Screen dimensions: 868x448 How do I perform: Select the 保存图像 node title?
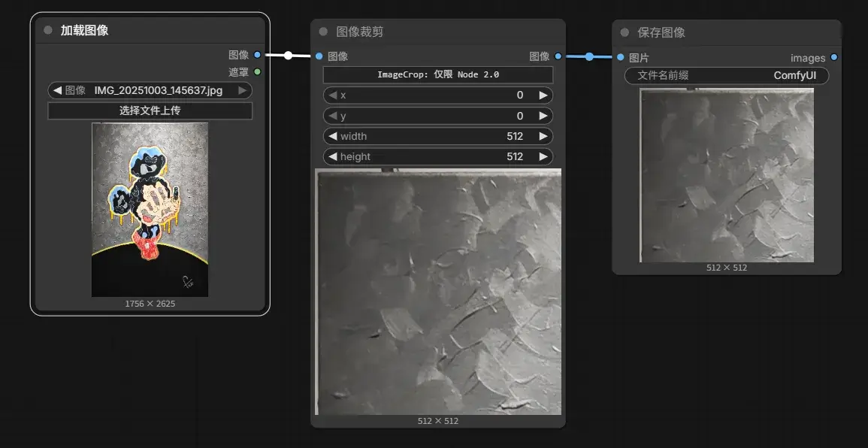(661, 32)
